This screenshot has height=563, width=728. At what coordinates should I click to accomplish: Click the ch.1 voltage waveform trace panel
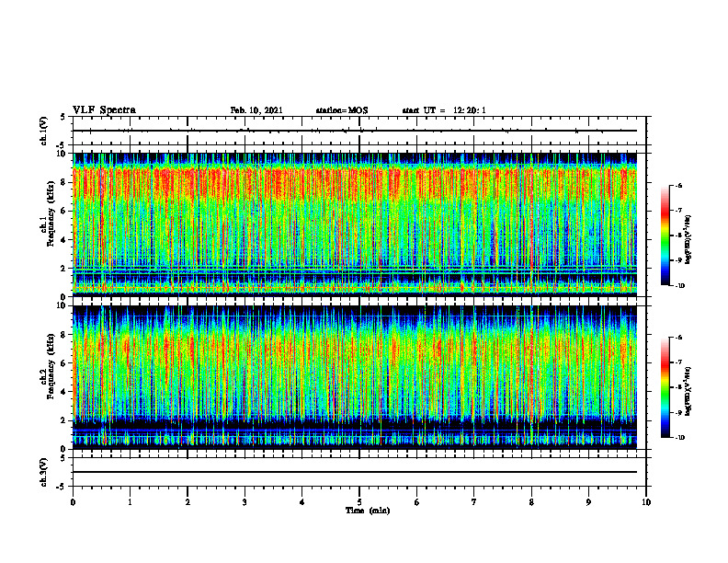click(359, 131)
